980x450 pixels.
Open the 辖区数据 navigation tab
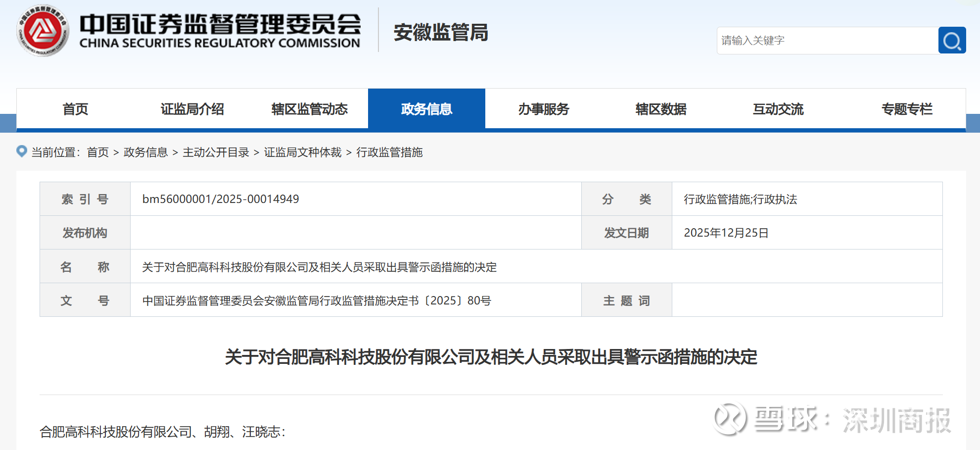point(661,109)
